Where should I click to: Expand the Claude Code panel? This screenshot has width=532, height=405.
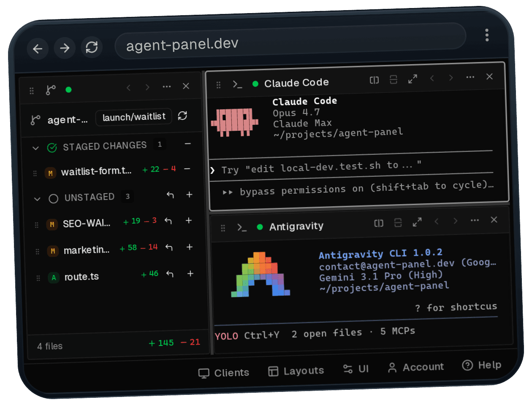click(413, 79)
